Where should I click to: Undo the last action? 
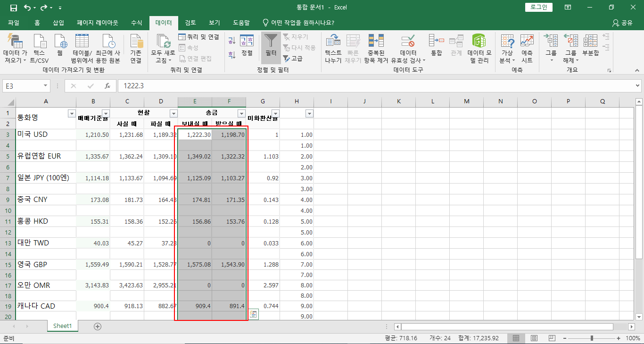[x=27, y=8]
